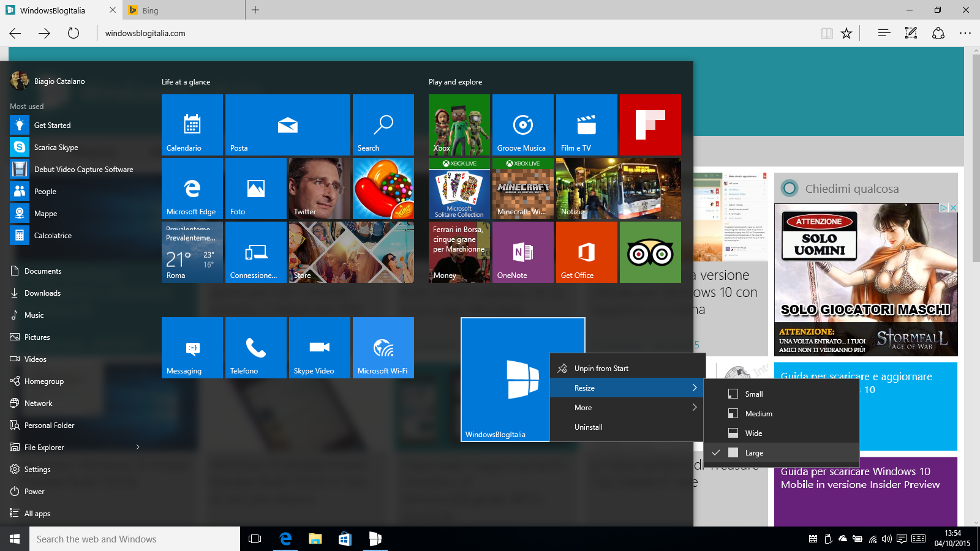Open the Get Office tile
Image resolution: width=980 pixels, height=551 pixels.
tap(587, 252)
